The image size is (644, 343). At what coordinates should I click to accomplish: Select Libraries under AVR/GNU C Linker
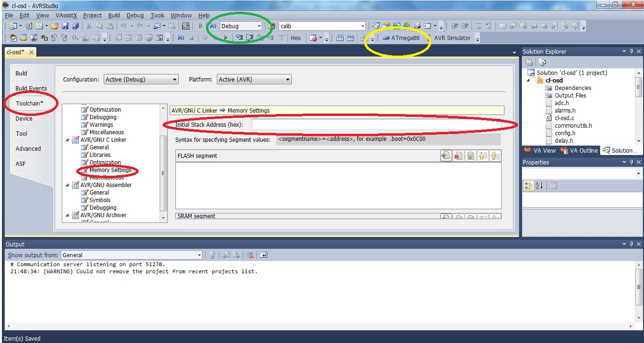click(x=100, y=155)
